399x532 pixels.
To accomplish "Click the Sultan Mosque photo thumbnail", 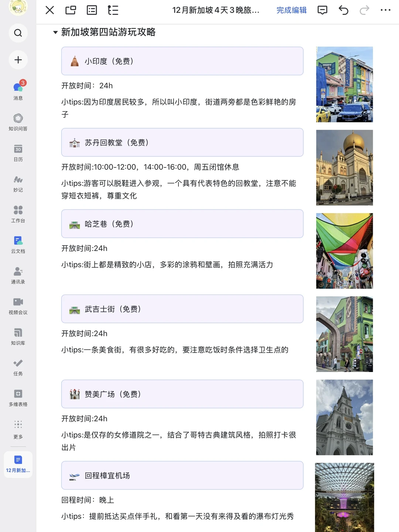I will tap(344, 168).
